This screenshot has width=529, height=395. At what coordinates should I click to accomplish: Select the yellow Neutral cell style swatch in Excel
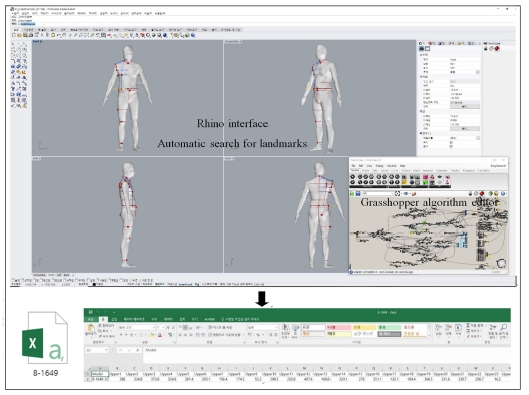click(x=364, y=328)
